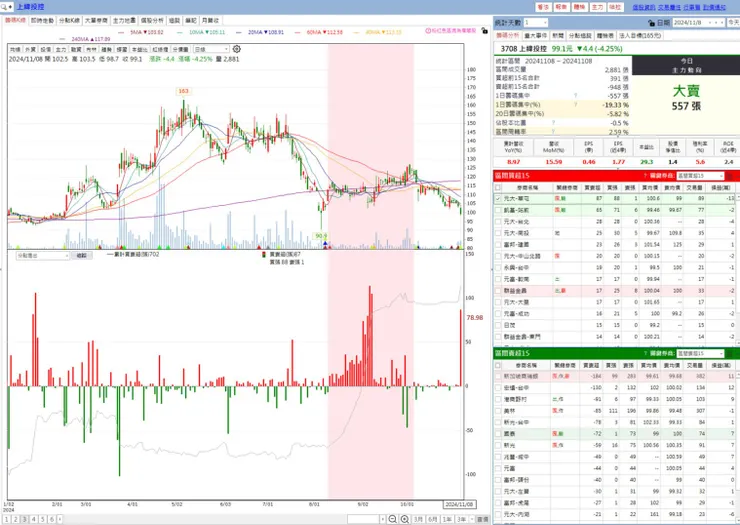Select chart page 5 at bottom-left
The height and width of the screenshot is (525, 740).
click(x=42, y=519)
